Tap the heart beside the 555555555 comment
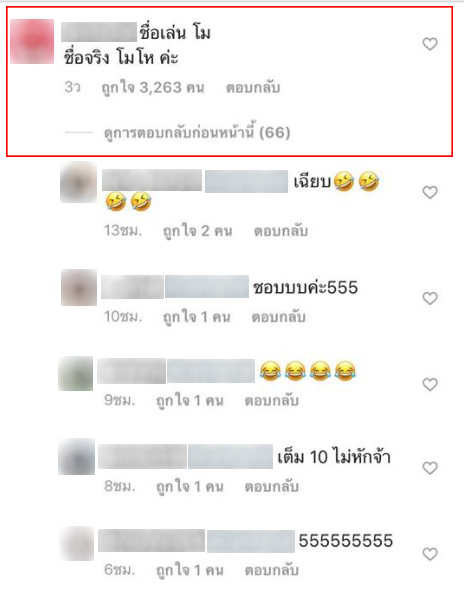The image size is (464, 614). coord(430,554)
